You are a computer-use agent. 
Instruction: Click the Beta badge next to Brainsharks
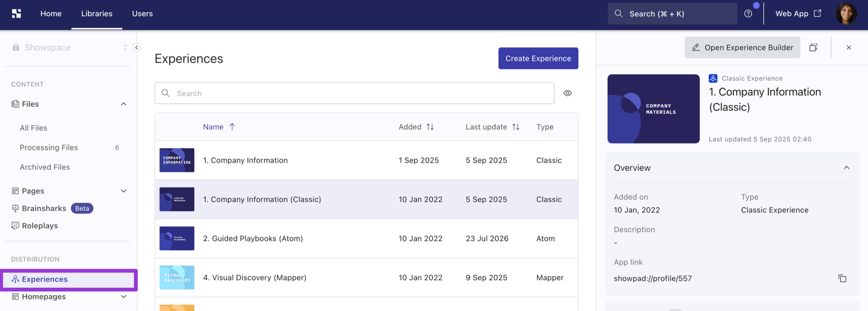82,208
